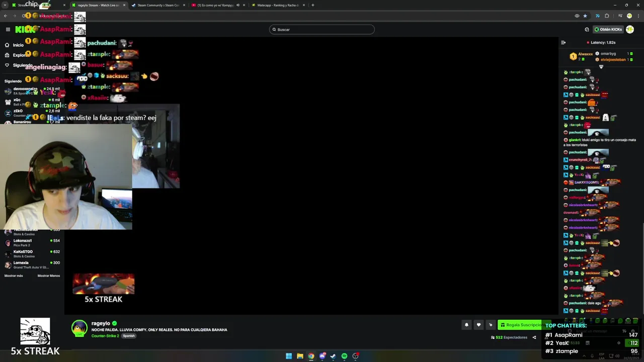Screen dimensions: 644x362
Task: Switch to the Es como yo YouTube tab
Action: click(216, 5)
